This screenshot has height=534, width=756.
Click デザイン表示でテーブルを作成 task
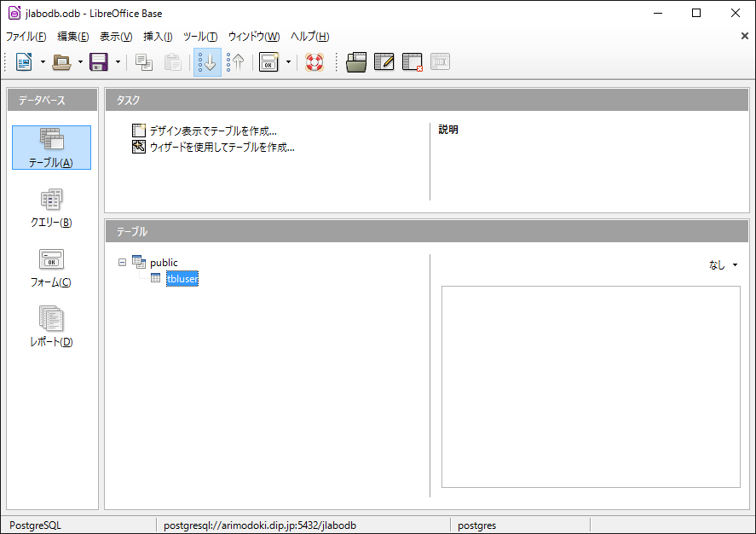213,131
